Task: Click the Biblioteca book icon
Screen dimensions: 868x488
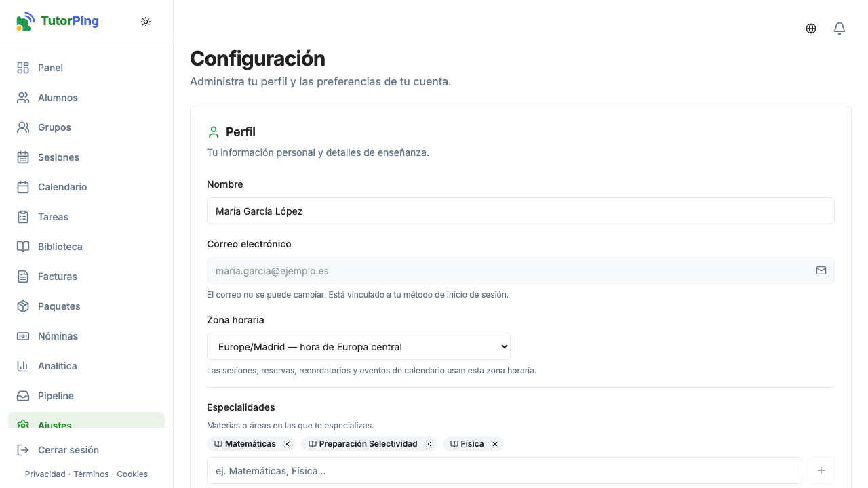Action: click(x=23, y=247)
